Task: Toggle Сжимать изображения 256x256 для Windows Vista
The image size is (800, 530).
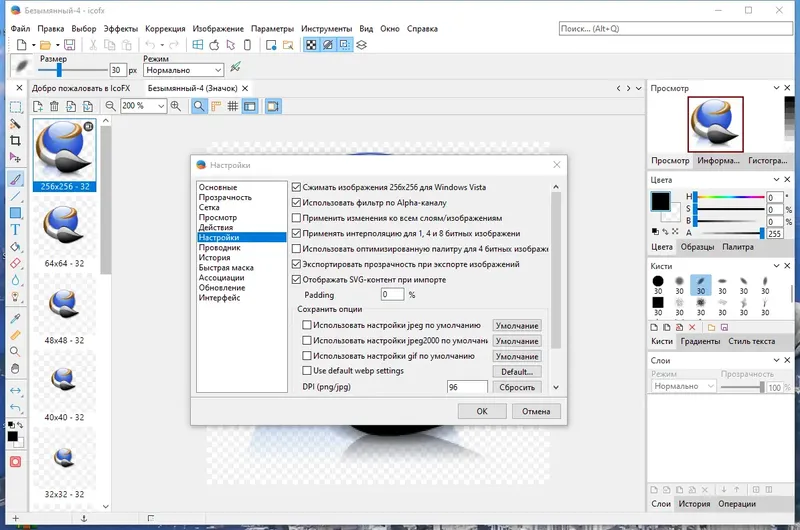Action: tap(296, 187)
